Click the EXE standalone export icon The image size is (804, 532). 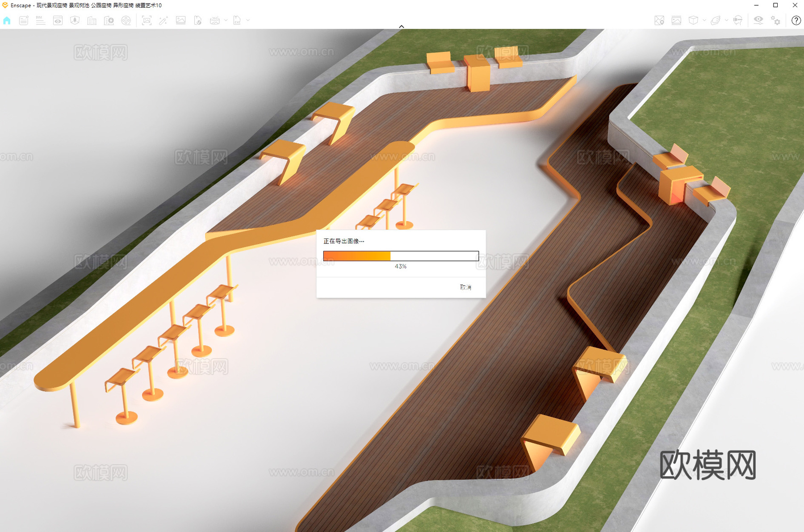(x=237, y=21)
